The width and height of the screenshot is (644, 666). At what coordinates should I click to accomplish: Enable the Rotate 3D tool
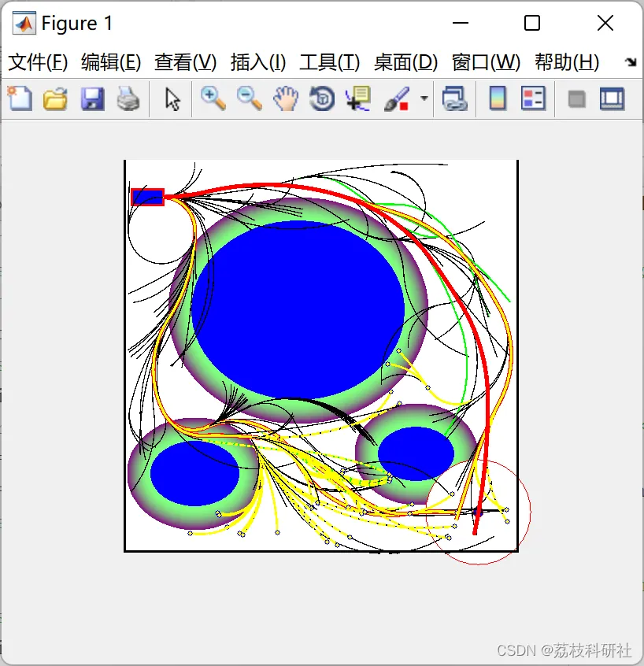pos(322,98)
